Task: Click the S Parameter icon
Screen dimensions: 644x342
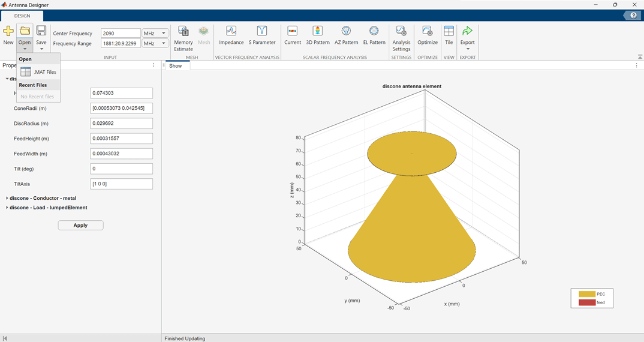Action: pyautogui.click(x=262, y=35)
